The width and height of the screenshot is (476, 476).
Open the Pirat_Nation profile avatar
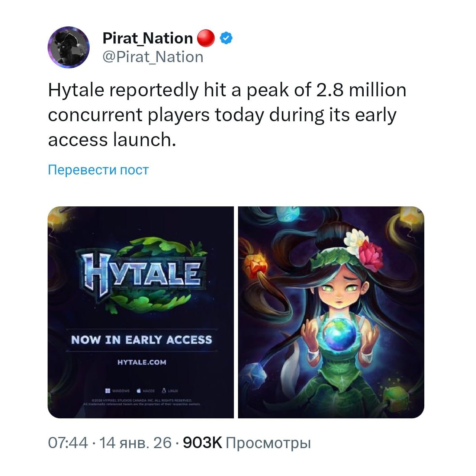tap(68, 47)
